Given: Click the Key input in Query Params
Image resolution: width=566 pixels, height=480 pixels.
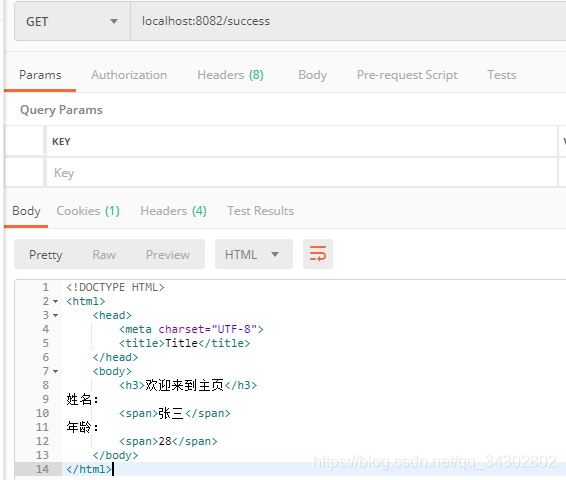Looking at the screenshot, I should pos(302,173).
